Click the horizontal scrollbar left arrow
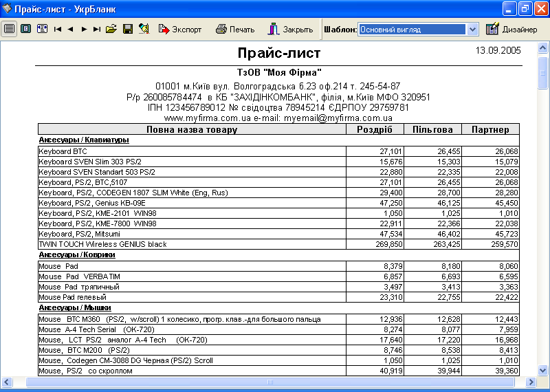 point(8,381)
